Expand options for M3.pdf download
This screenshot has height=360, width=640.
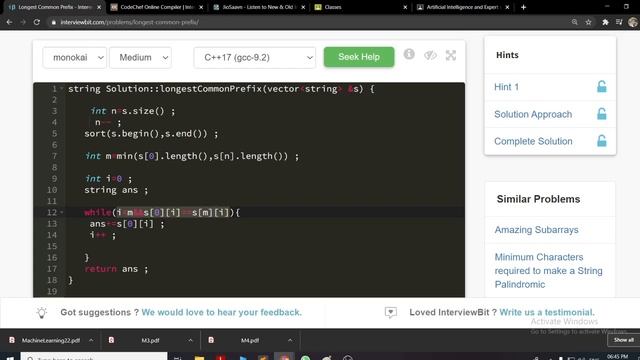(190, 340)
